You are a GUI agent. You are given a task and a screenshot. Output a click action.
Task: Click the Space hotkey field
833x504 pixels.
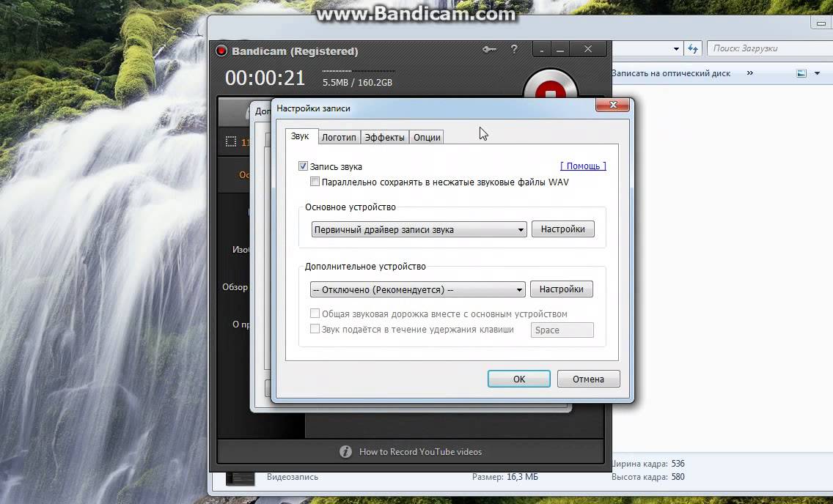562,330
